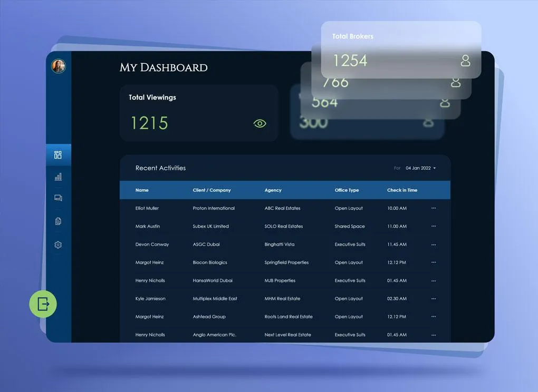
Task: Click the green logout button
Action: pyautogui.click(x=43, y=303)
